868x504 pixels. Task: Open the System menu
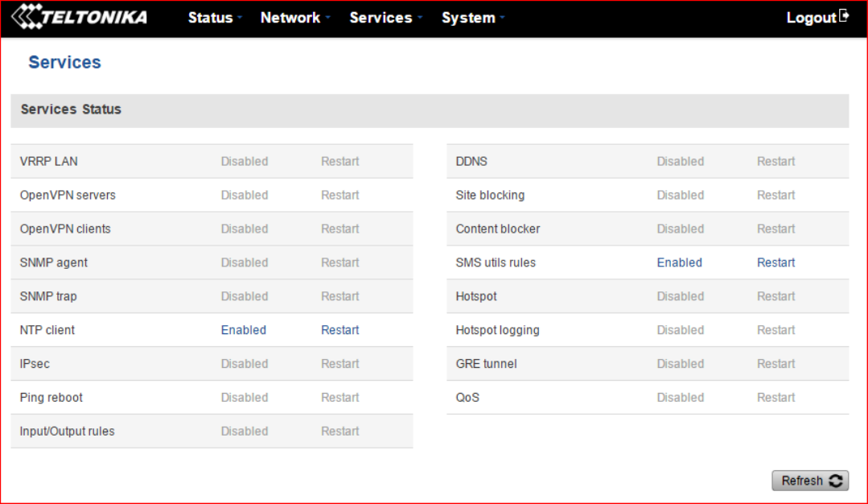click(x=473, y=18)
